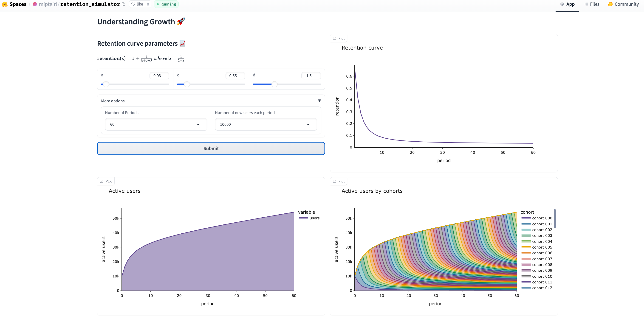This screenshot has width=644, height=319.
Task: Open Community via its icon
Action: pos(610,4)
